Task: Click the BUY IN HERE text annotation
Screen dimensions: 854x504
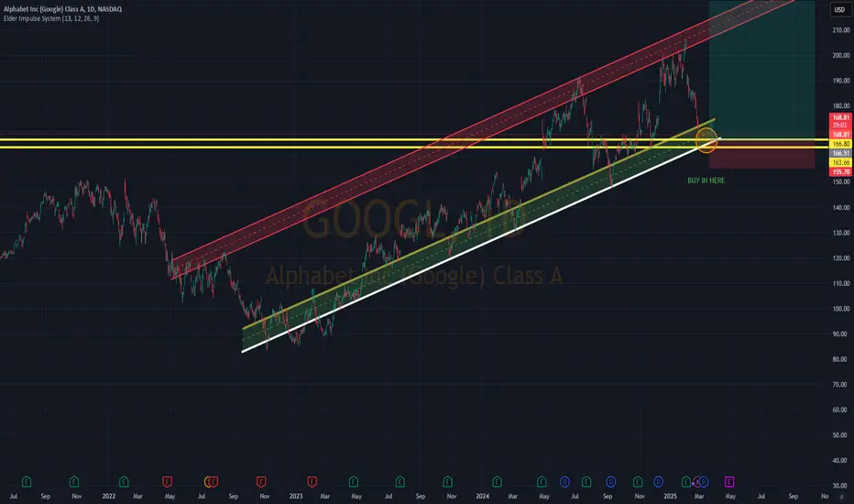Action: tap(706, 181)
